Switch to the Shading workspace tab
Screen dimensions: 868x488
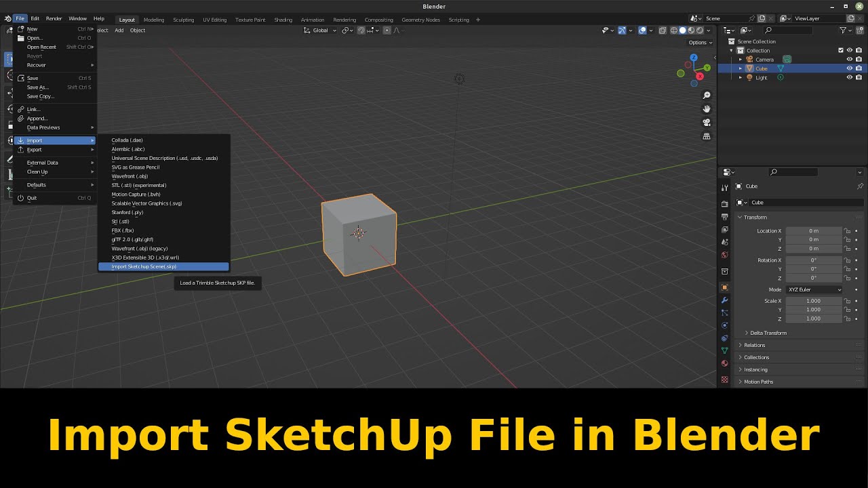283,20
